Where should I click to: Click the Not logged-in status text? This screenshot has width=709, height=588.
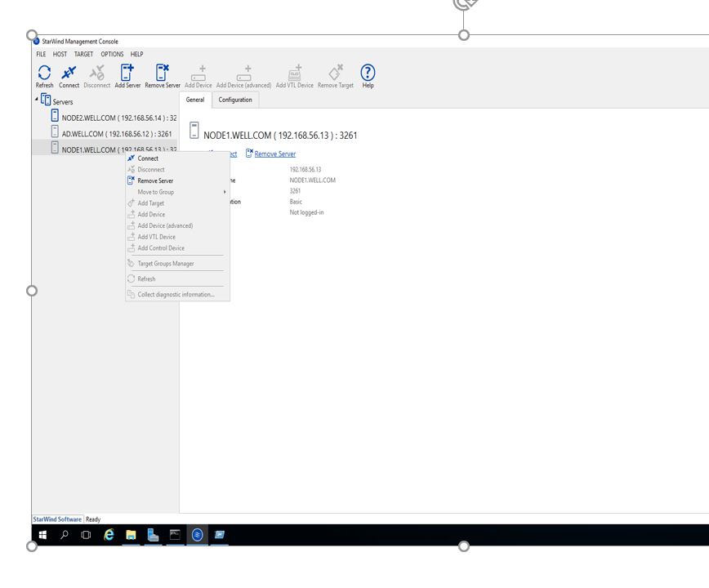pos(306,212)
